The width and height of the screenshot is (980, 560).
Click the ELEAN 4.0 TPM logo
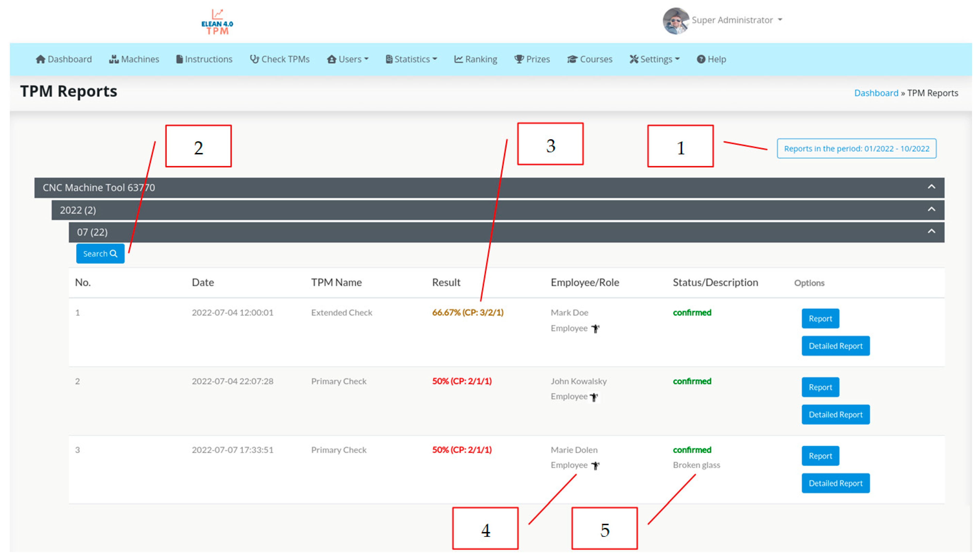[x=217, y=22]
